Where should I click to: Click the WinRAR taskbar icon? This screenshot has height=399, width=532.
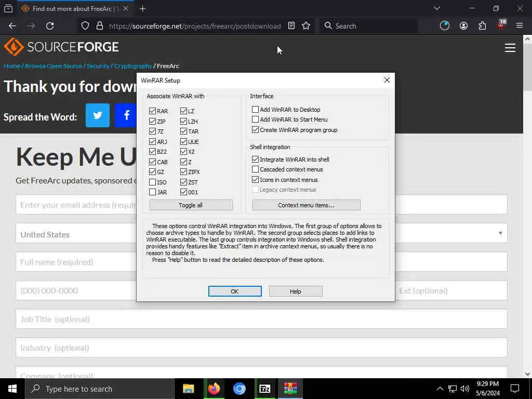click(x=290, y=389)
